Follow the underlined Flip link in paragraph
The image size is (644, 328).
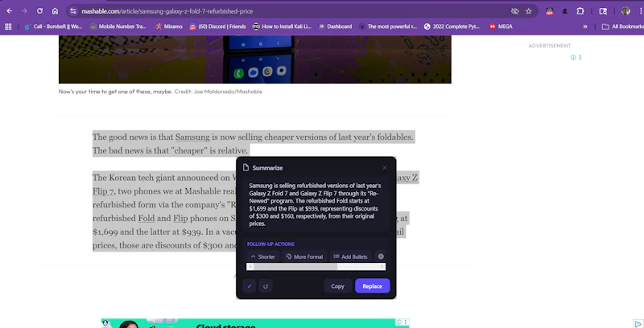click(x=180, y=218)
